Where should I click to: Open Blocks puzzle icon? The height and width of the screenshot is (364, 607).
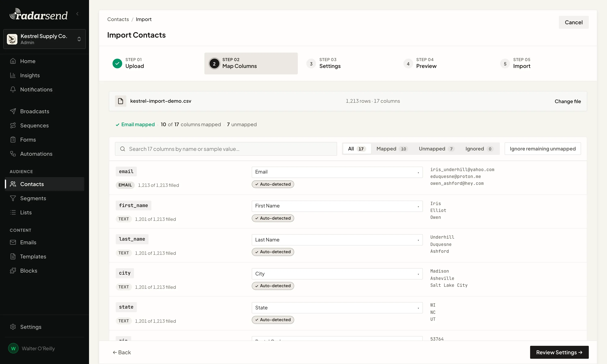pyautogui.click(x=13, y=271)
